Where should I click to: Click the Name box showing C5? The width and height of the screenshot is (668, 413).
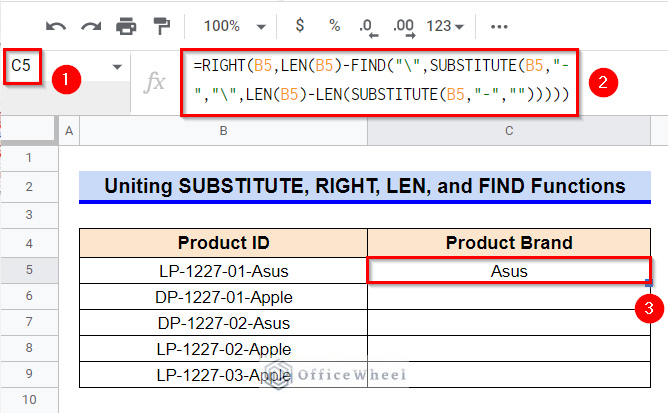(22, 66)
